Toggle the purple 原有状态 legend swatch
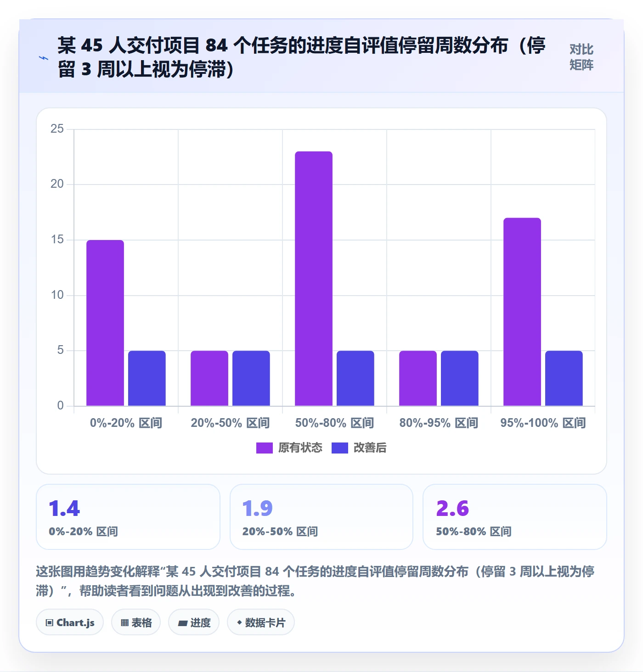This screenshot has height=672, width=643. tap(265, 448)
